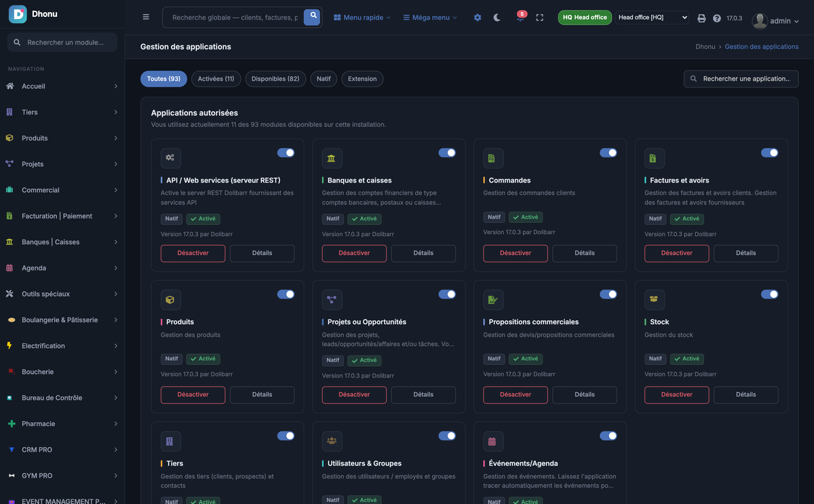Click the Projets network icon in sidebar
Screen dimensions: 814x504
click(9, 163)
